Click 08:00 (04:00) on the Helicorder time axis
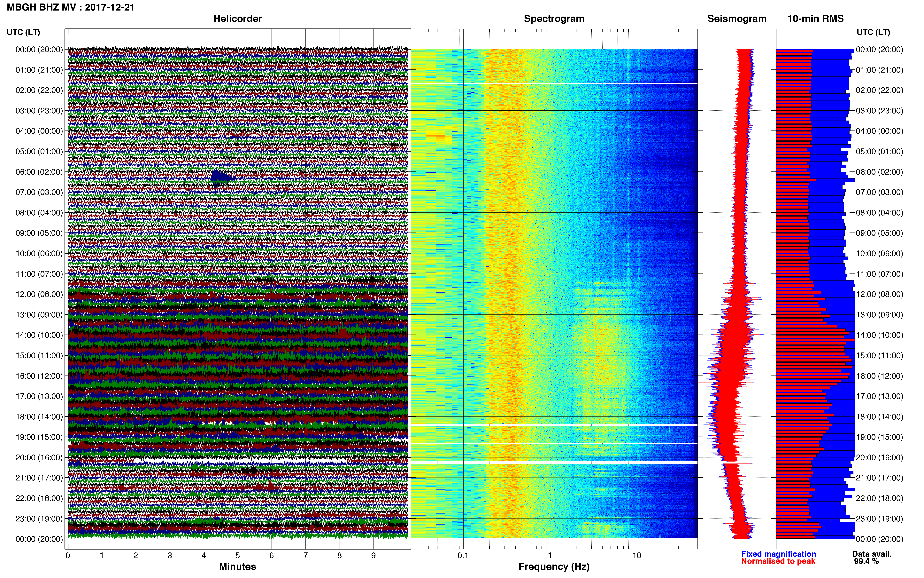Image resolution: width=924 pixels, height=578 pixels. [x=39, y=213]
